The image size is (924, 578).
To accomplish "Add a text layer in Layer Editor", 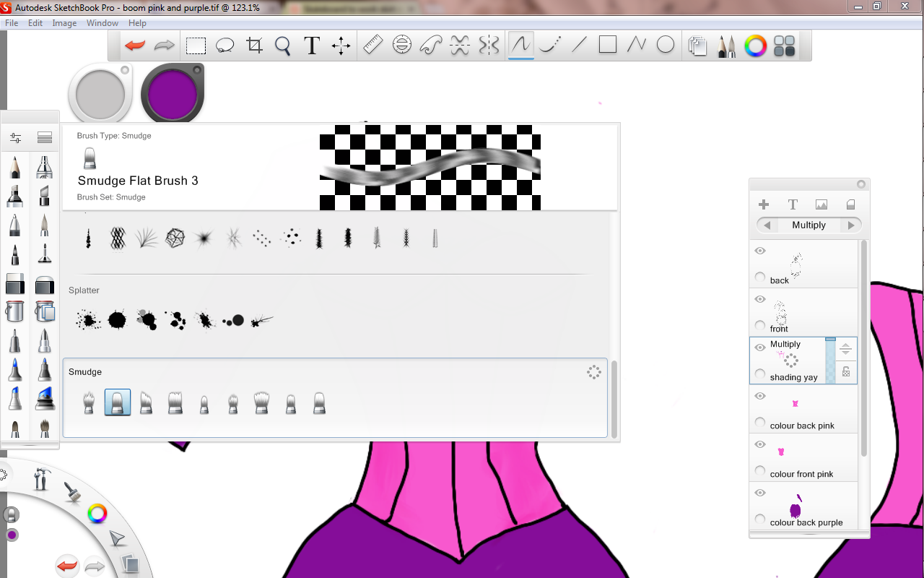I will click(x=793, y=204).
